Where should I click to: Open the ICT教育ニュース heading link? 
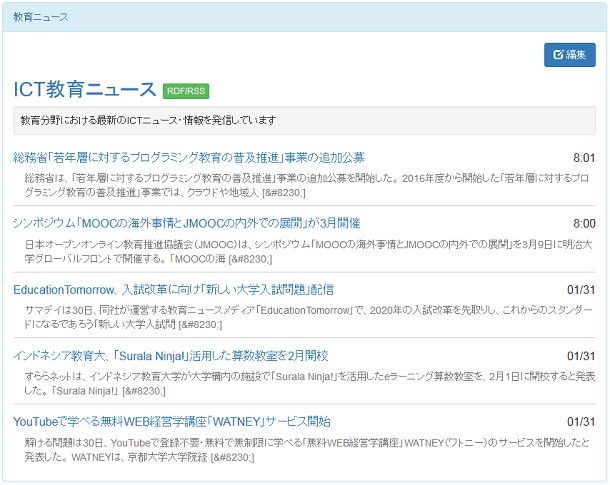pos(84,89)
